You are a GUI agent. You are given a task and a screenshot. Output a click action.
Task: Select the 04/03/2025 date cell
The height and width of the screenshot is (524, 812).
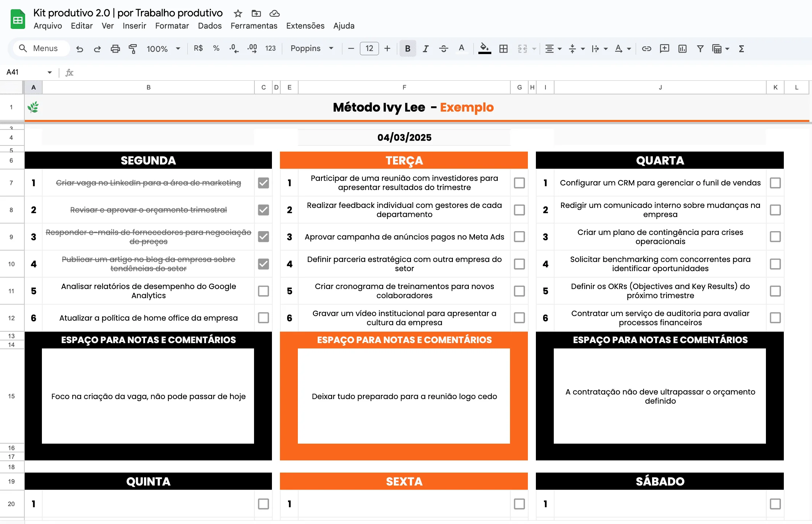click(x=404, y=137)
